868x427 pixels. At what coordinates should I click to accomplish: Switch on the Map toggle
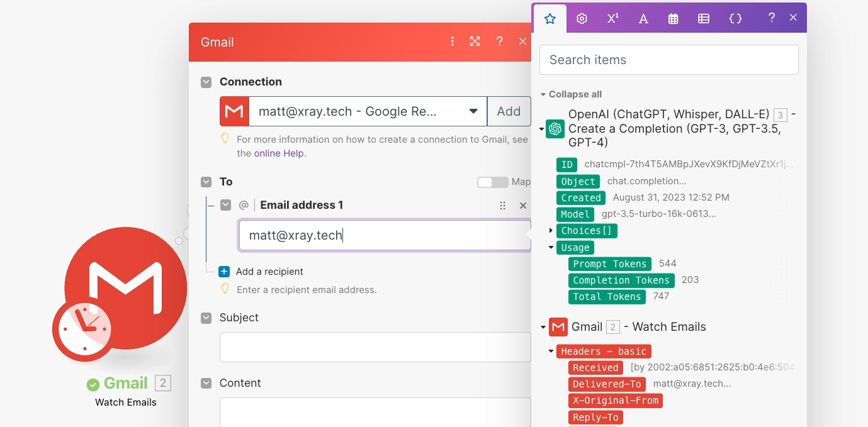pos(492,182)
